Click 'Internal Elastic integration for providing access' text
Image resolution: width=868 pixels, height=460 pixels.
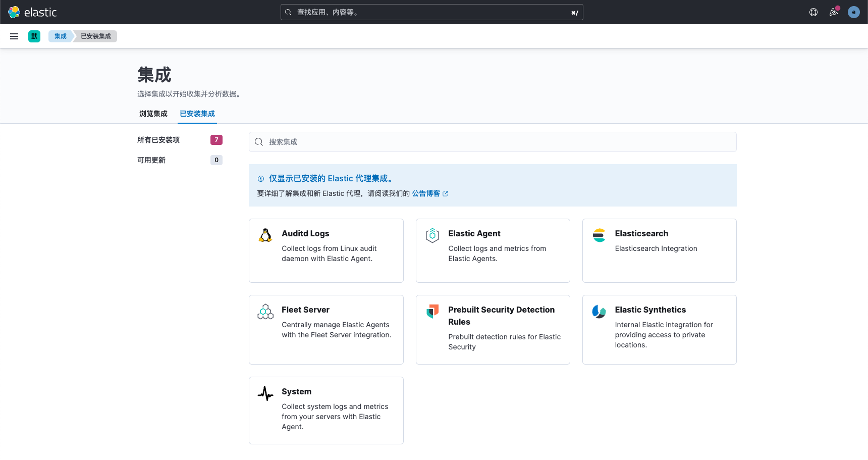point(664,335)
